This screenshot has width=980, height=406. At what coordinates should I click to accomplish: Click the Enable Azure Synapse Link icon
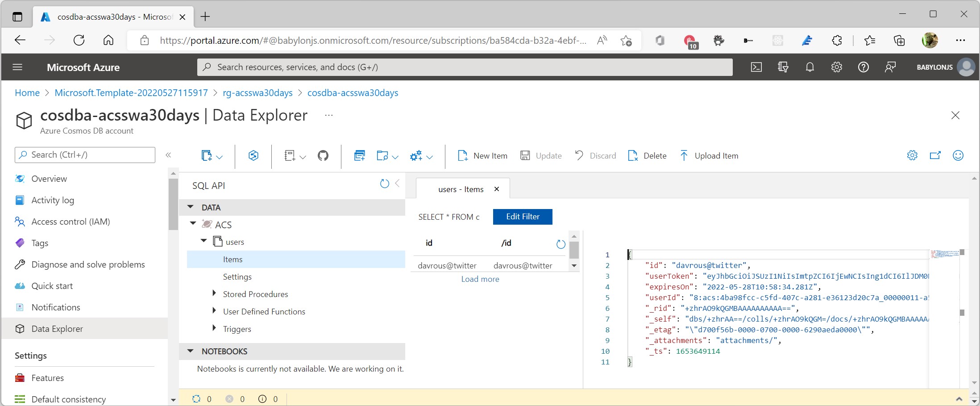(253, 155)
